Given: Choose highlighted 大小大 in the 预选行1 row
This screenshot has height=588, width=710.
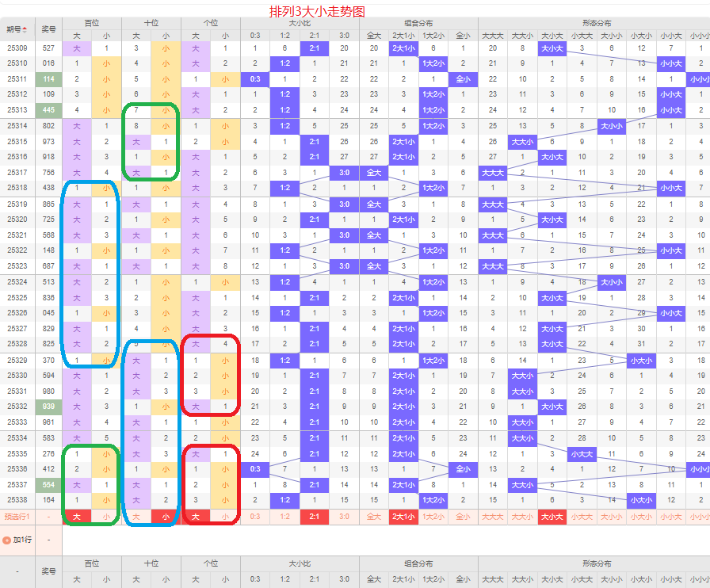Looking at the screenshot, I should click(x=552, y=517).
